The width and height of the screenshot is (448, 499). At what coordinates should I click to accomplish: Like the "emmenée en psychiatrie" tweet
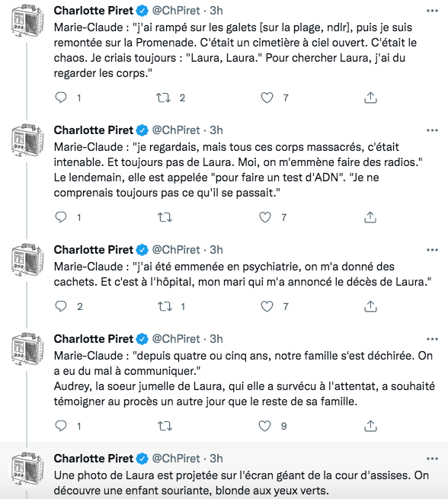[267, 306]
